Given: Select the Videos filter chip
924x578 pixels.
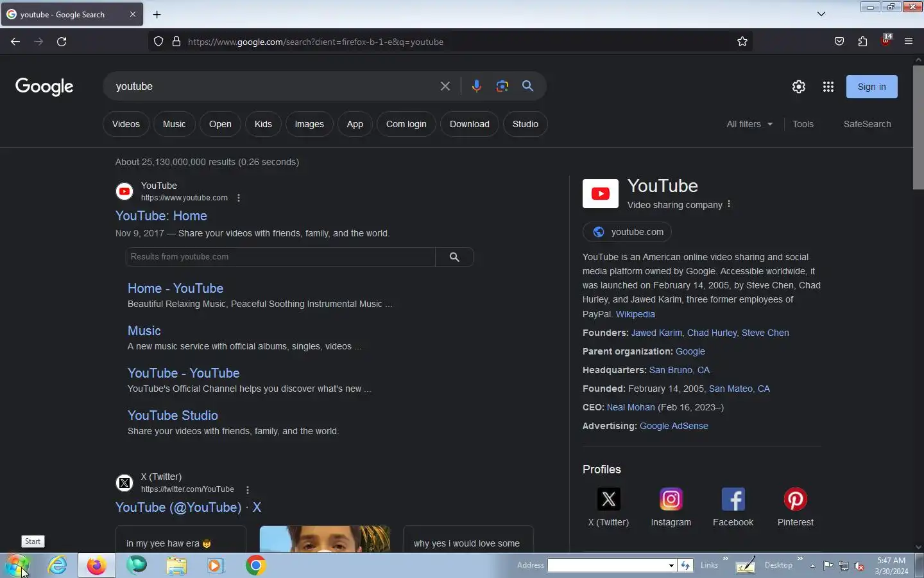Looking at the screenshot, I should click(126, 124).
